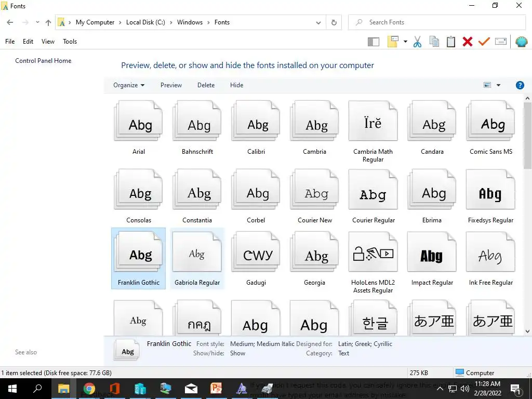This screenshot has width=532, height=399.
Task: Click the fax printer icon in the taskbar
Action: pyautogui.click(x=267, y=389)
